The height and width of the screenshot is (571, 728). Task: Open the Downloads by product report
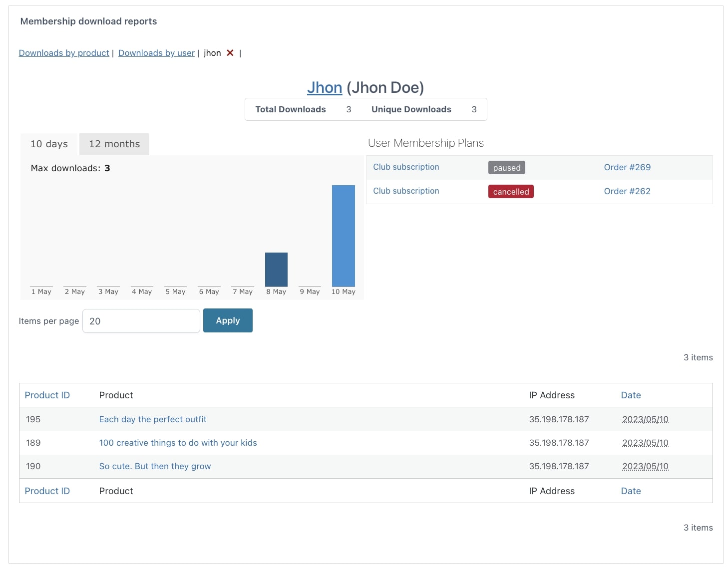coord(64,53)
